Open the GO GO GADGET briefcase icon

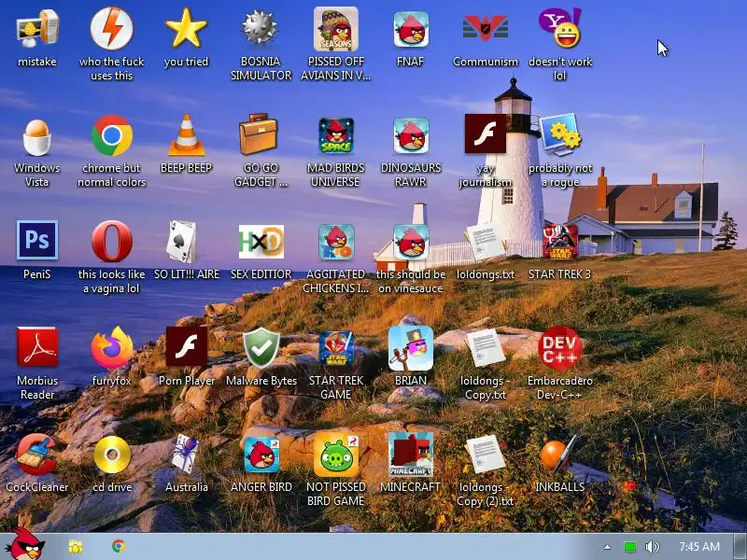click(258, 134)
